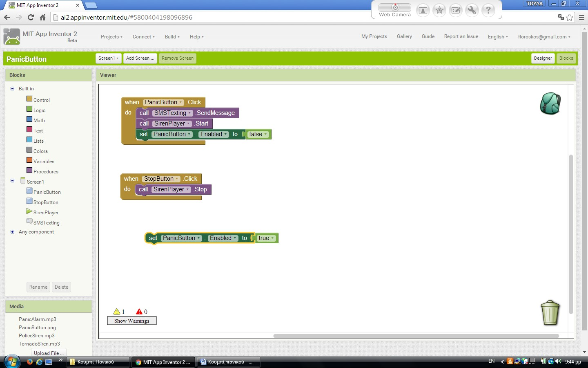Bookmark page with star icon
Viewport: 588px width, 368px height.
(x=570, y=17)
